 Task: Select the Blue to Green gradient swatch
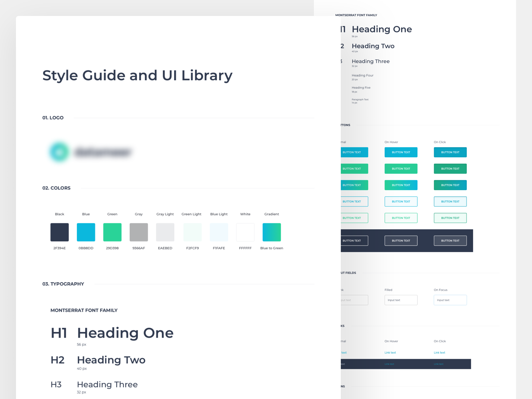click(x=271, y=232)
